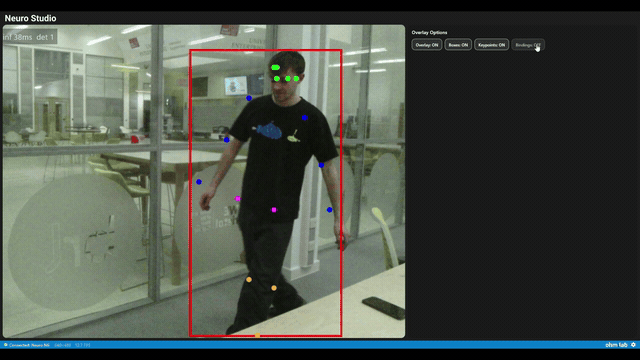Click the Connected Neuro status text
This screenshot has width=640, height=360.
[29, 345]
